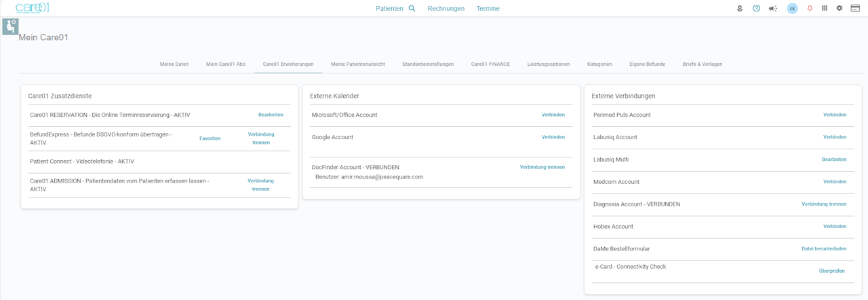The width and height of the screenshot is (868, 300).
Task: Connect the Microsoft/Office Account
Action: point(553,115)
